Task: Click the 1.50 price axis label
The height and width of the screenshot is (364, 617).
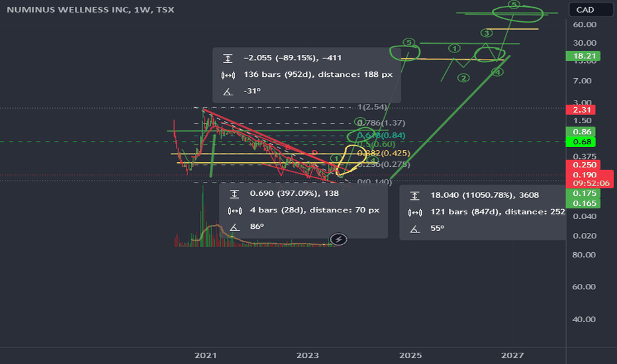Action: pos(582,120)
